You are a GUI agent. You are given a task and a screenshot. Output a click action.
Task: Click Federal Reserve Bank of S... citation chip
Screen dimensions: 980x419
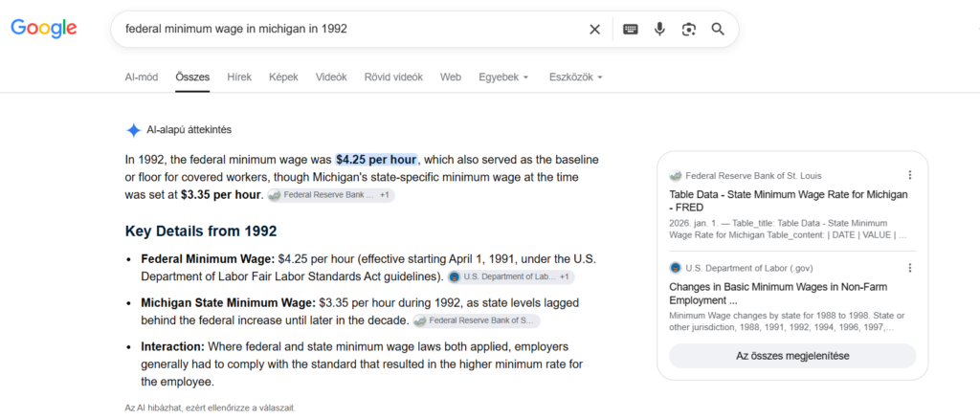(477, 321)
